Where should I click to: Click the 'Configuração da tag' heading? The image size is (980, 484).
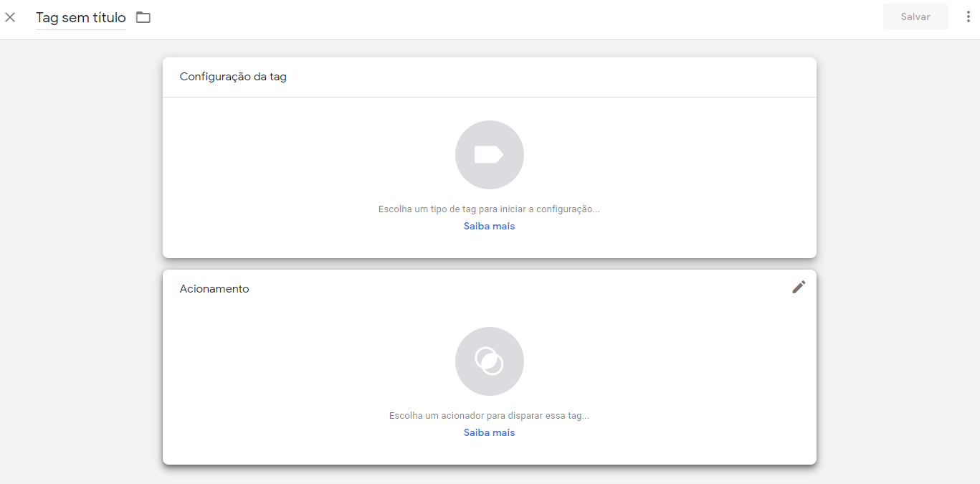[x=233, y=77]
